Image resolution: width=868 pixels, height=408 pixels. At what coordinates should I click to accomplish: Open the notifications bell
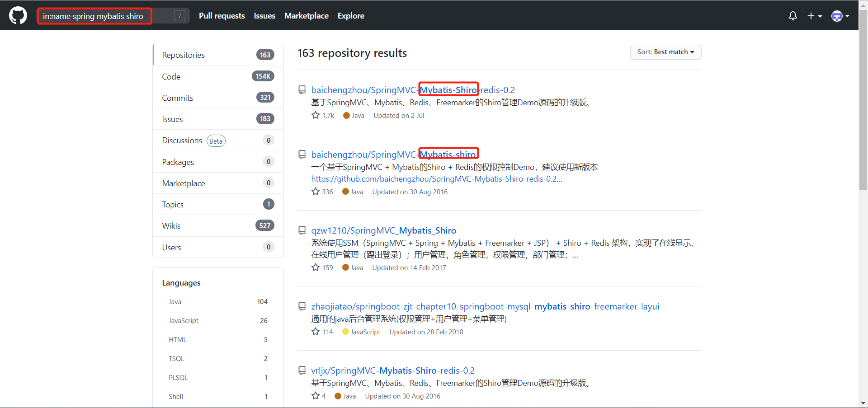point(793,16)
